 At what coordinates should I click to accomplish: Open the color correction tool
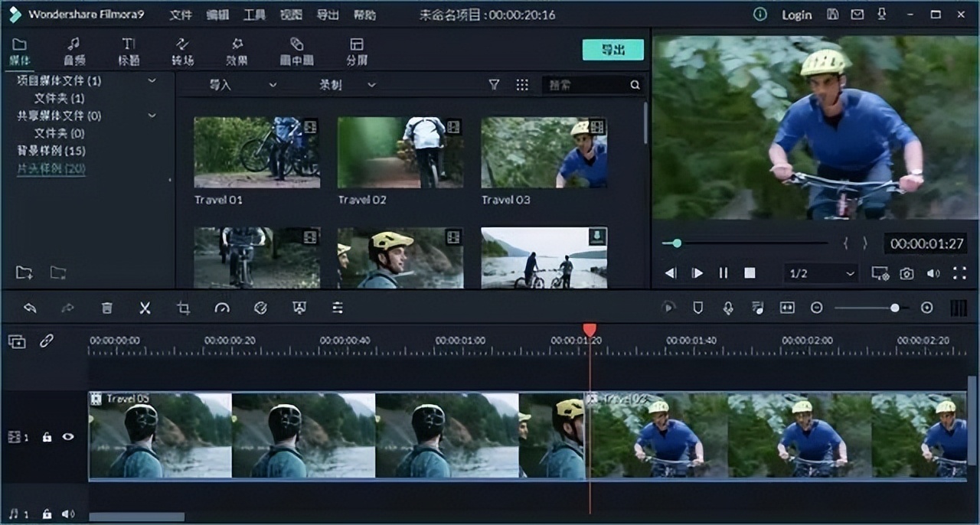[260, 308]
